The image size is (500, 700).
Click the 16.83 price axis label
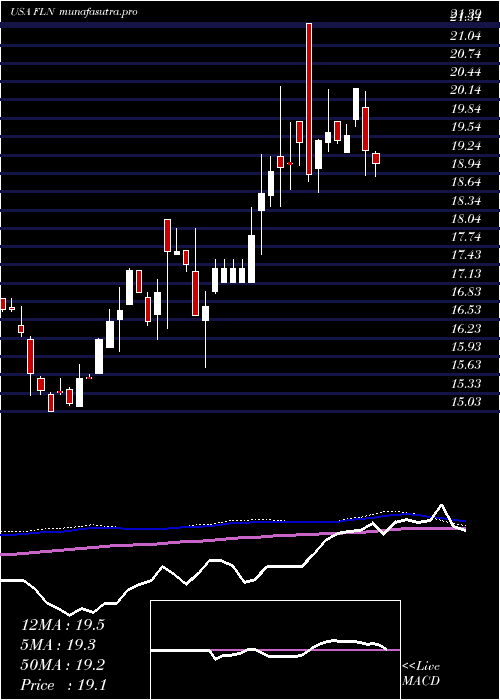click(x=466, y=292)
